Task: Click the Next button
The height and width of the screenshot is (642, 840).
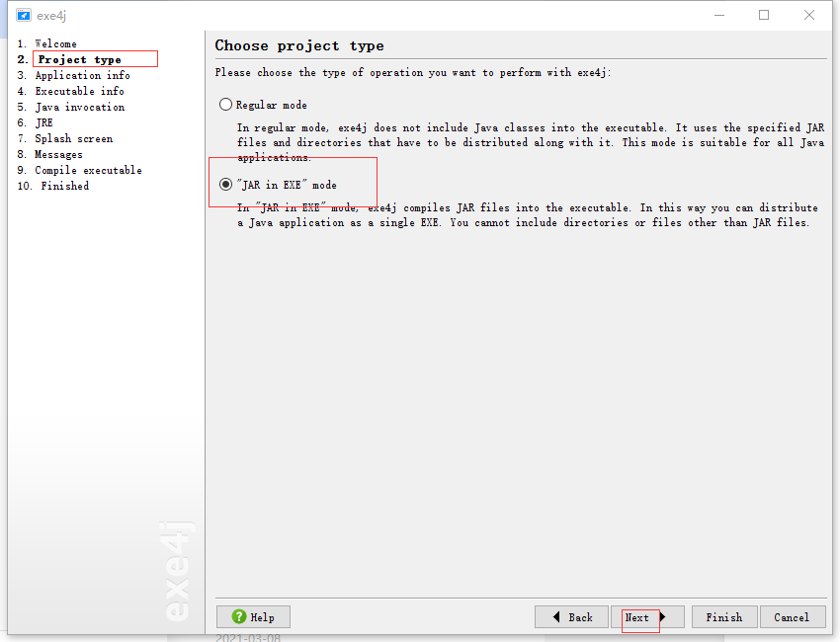Action: coord(647,617)
